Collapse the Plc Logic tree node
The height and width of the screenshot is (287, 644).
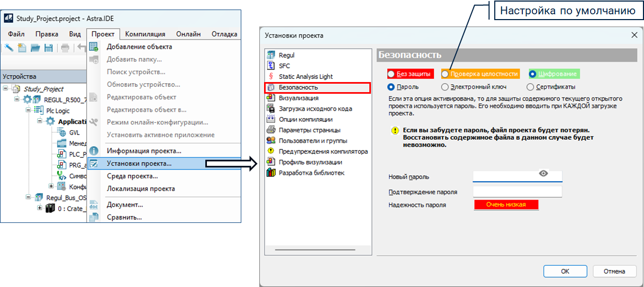point(28,110)
